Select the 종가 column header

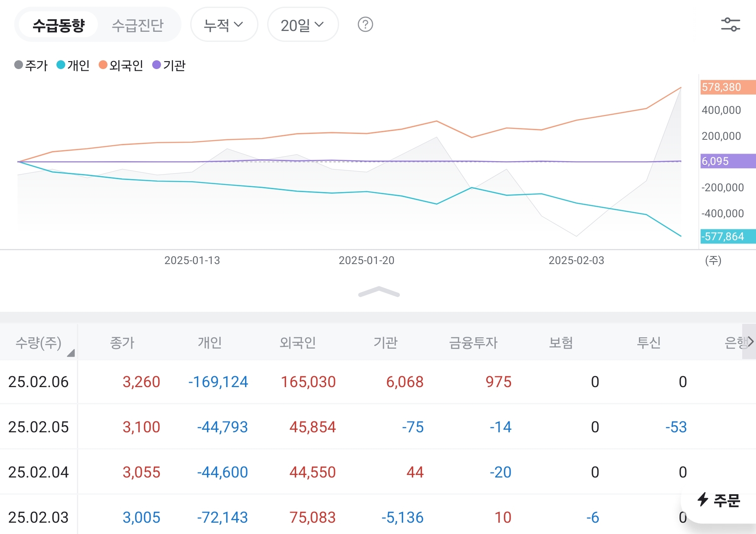click(122, 343)
